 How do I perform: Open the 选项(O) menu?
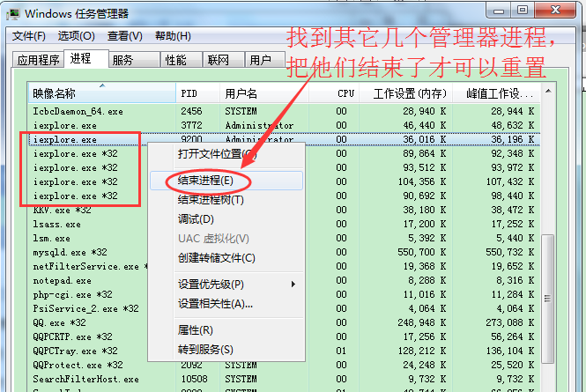point(77,36)
